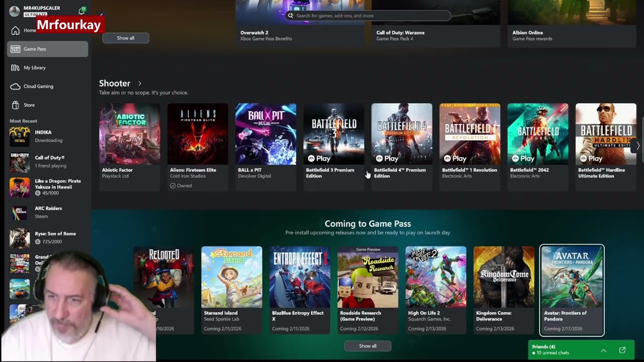The image size is (644, 362).
Task: Go to My Library
Action: coord(47,67)
